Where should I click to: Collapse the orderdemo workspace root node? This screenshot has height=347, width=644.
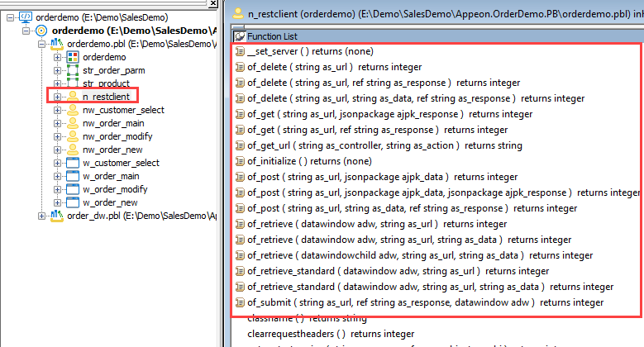click(11, 17)
